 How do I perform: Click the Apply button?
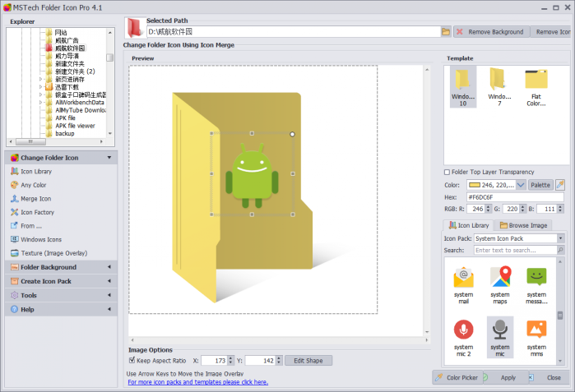(x=504, y=377)
